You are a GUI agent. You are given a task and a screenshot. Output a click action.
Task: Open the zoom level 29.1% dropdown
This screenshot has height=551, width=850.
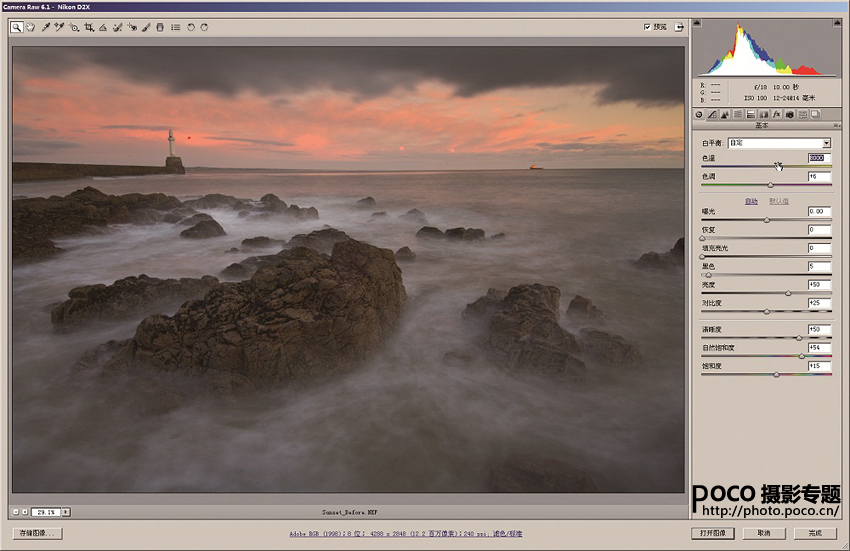tap(66, 512)
